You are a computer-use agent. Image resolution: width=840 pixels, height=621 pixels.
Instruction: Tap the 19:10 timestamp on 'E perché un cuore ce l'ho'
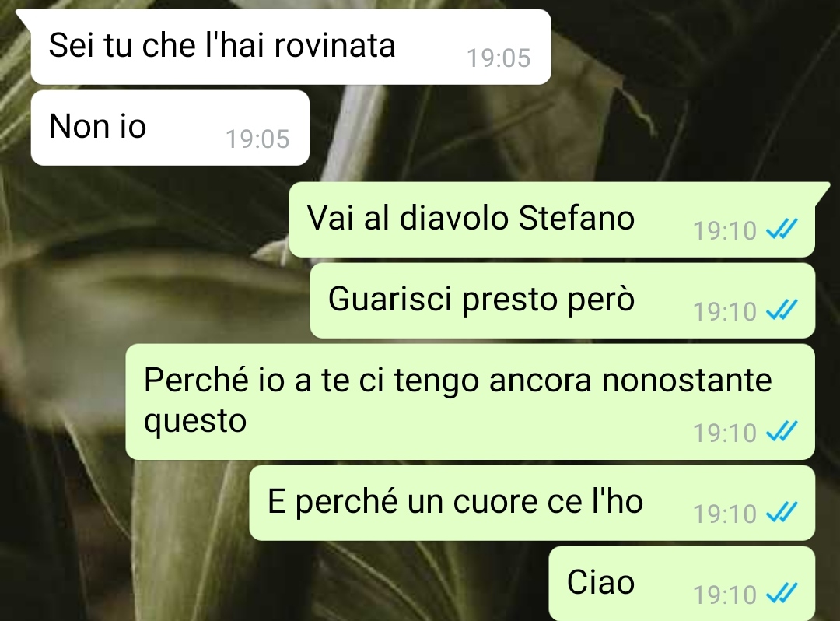[724, 514]
